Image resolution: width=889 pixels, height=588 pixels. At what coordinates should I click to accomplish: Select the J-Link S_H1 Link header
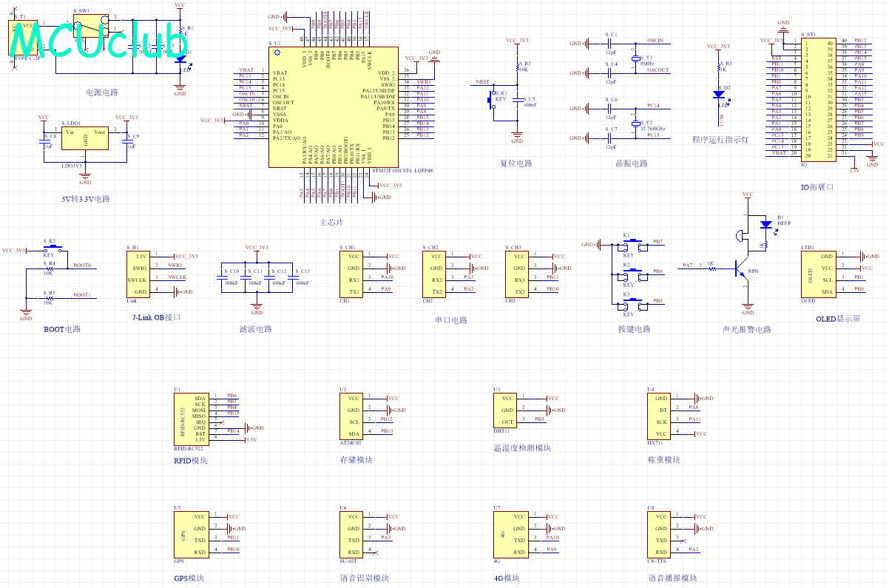(x=140, y=274)
